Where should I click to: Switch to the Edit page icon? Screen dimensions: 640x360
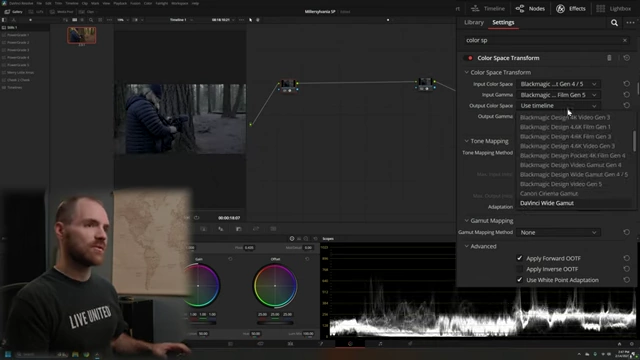290,344
